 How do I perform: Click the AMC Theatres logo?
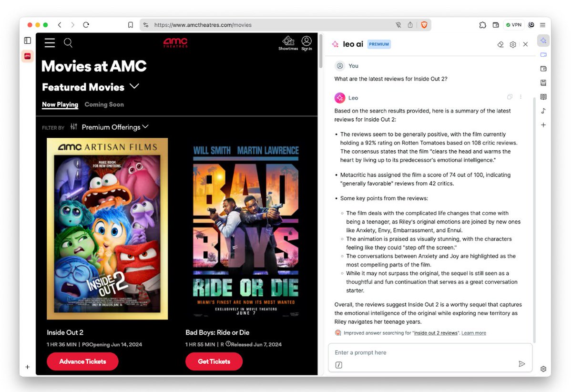click(x=175, y=43)
